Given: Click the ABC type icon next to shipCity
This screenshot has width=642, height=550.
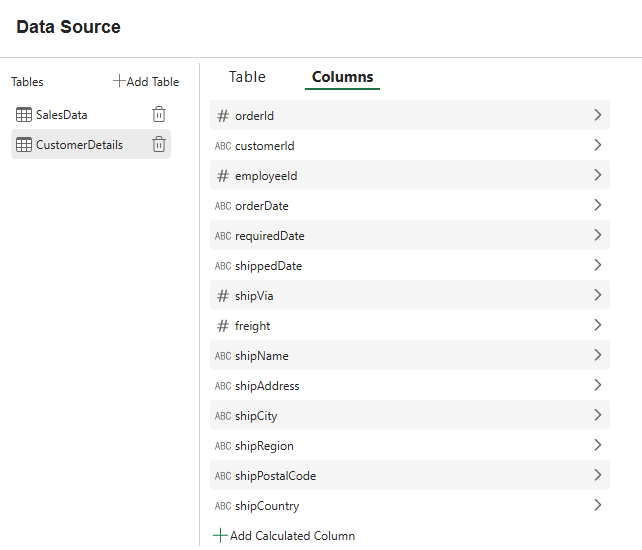Looking at the screenshot, I should click(223, 416).
